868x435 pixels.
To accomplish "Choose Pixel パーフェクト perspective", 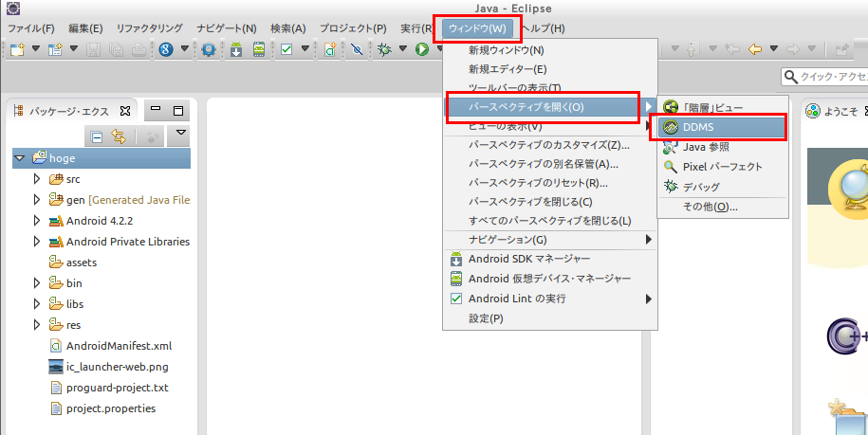I will click(x=723, y=167).
